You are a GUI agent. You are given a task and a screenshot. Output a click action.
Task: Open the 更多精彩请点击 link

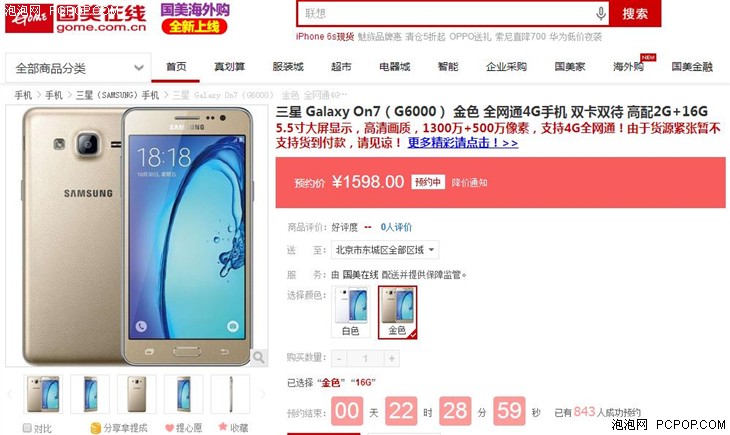463,143
